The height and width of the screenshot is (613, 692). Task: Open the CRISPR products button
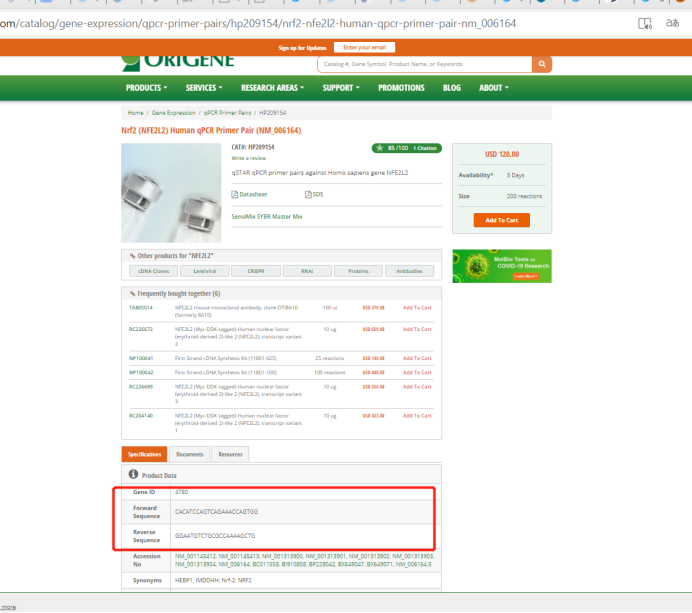click(256, 271)
